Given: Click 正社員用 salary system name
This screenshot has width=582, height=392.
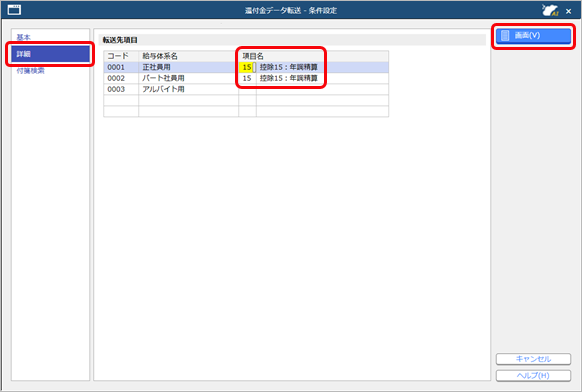Looking at the screenshot, I should (189, 67).
